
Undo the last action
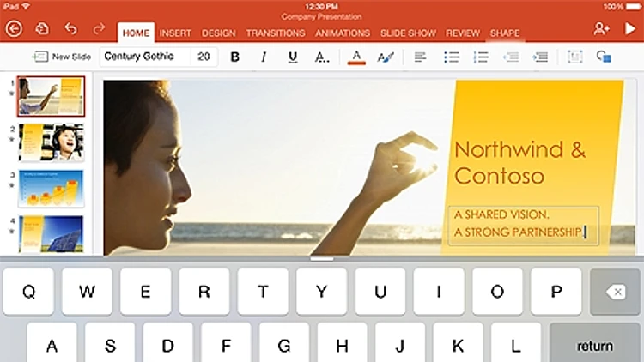(70, 29)
